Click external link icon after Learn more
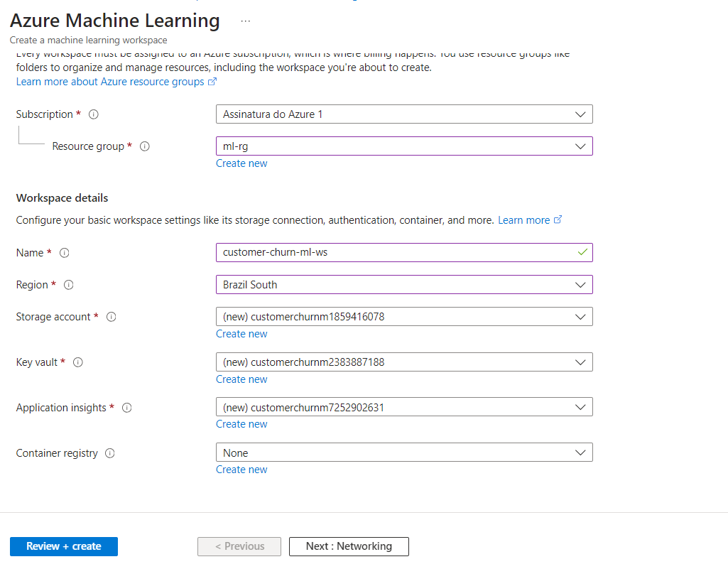The image size is (728, 569). (558, 220)
